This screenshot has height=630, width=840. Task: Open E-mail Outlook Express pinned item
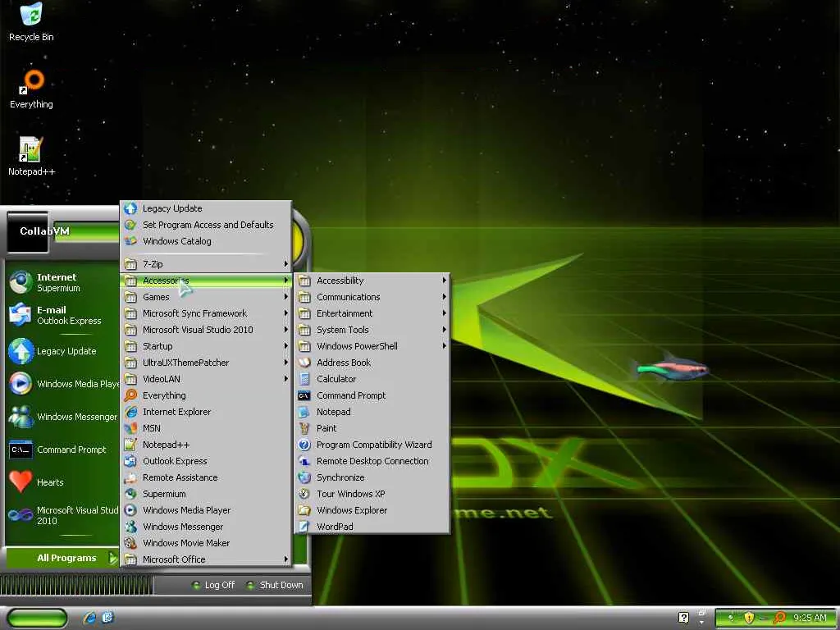tap(62, 315)
